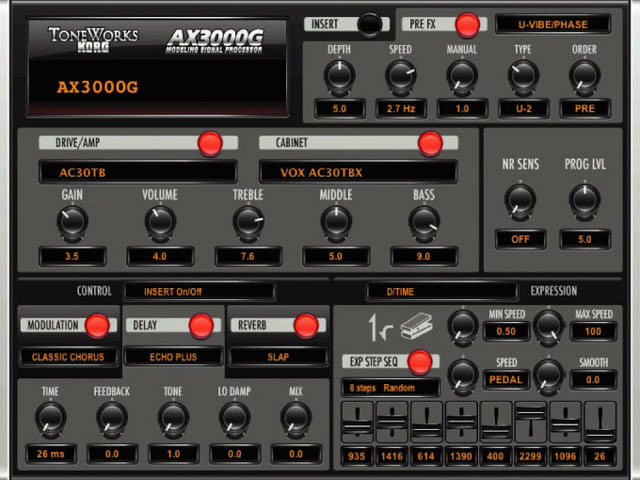Click the TREBLE 7.6 value field

[248, 256]
